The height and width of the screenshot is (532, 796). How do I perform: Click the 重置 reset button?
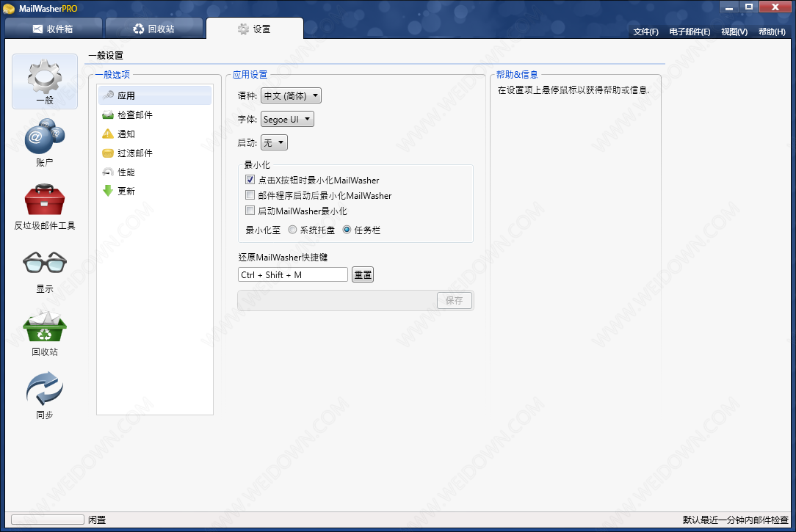pyautogui.click(x=363, y=274)
